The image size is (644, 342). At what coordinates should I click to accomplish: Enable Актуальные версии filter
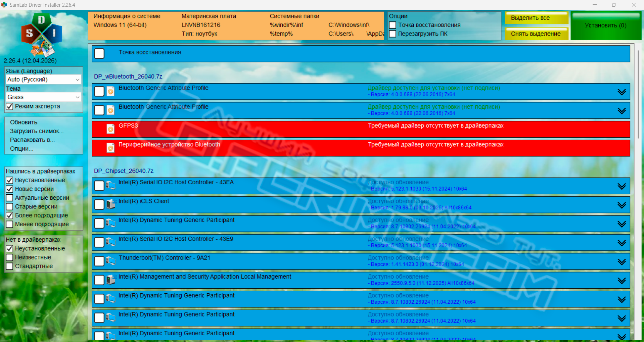9,198
